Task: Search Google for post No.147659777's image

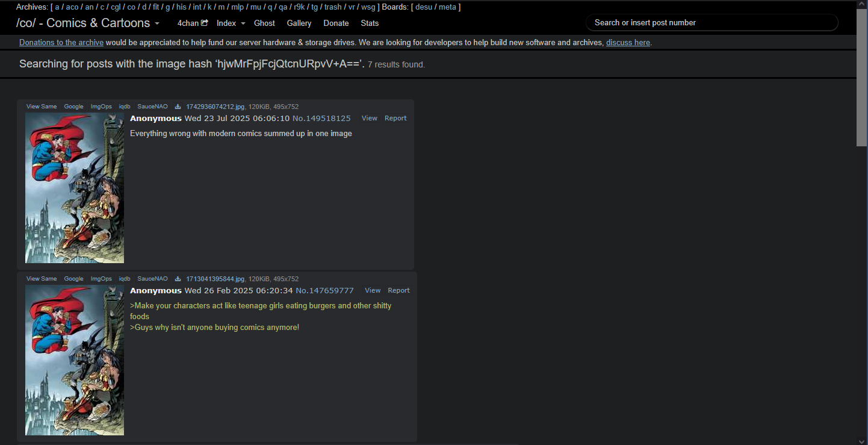Action: (x=74, y=279)
